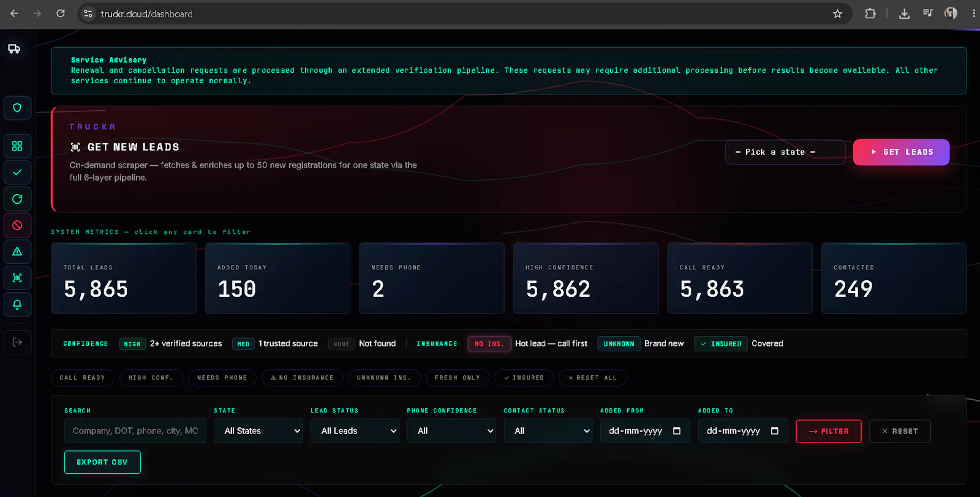980x497 pixels.
Task: Click the calendar icon in Added To
Action: click(x=775, y=431)
